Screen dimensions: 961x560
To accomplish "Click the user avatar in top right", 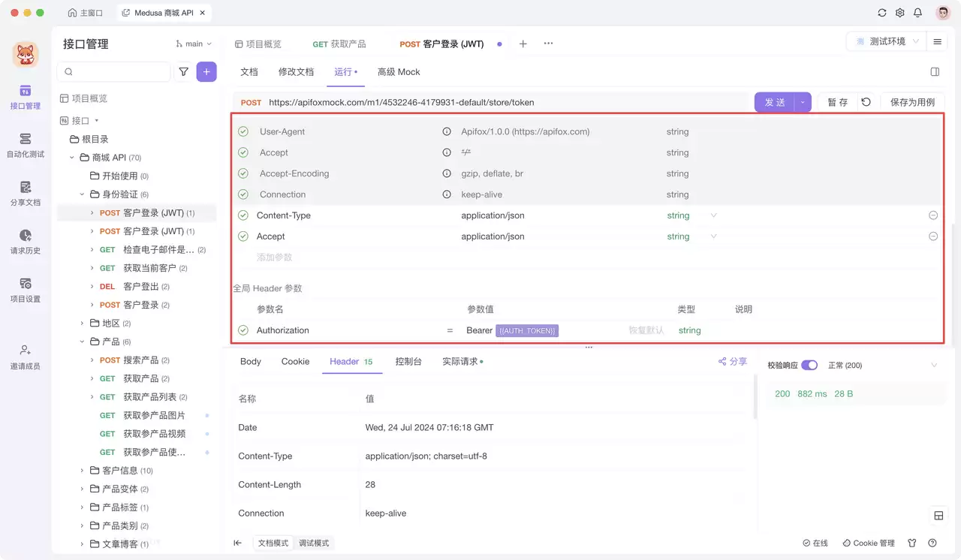I will click(943, 13).
